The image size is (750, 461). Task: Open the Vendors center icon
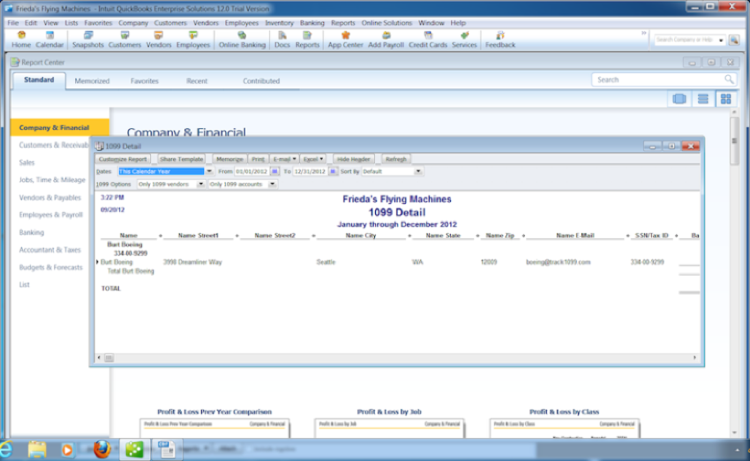click(x=158, y=40)
